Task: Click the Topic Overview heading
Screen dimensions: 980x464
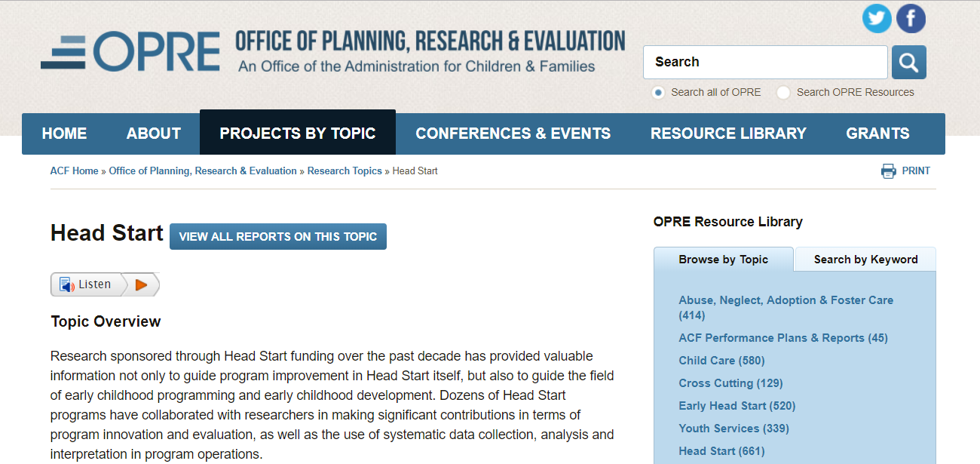Action: pos(106,321)
